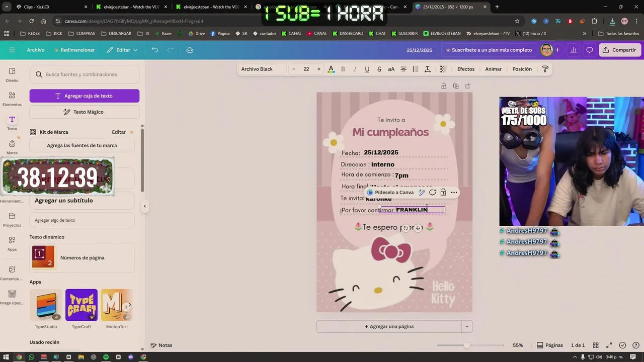Toggle the lock icon on floating text toolbar

(443, 193)
